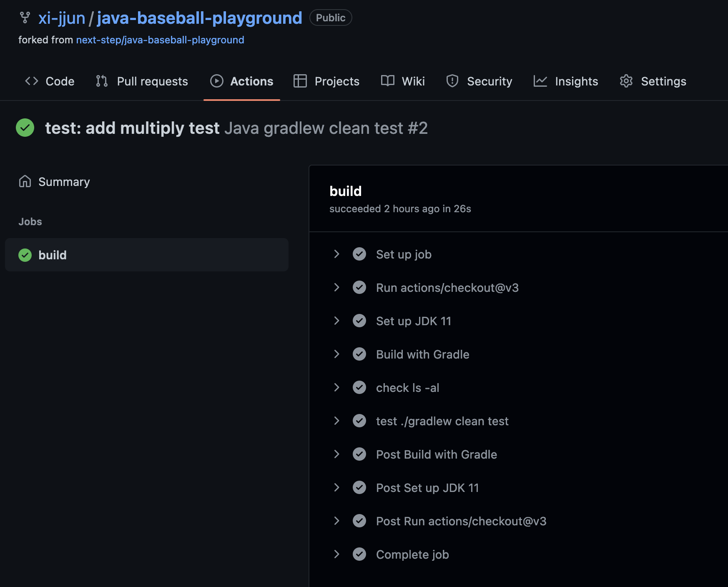This screenshot has height=587, width=728.
Task: Click check status icon for Run actions/checkout@v3
Action: point(359,287)
